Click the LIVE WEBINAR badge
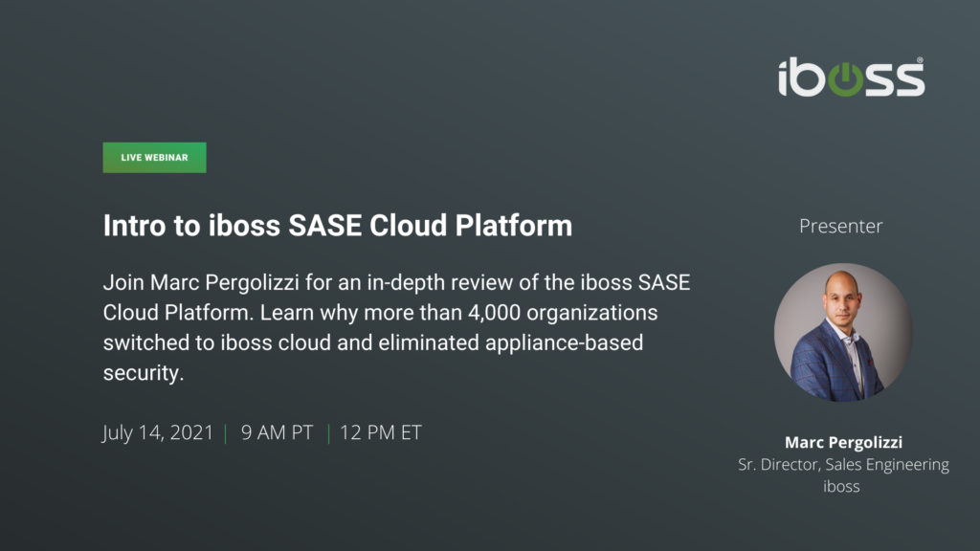Image resolution: width=980 pixels, height=551 pixels. tap(154, 158)
